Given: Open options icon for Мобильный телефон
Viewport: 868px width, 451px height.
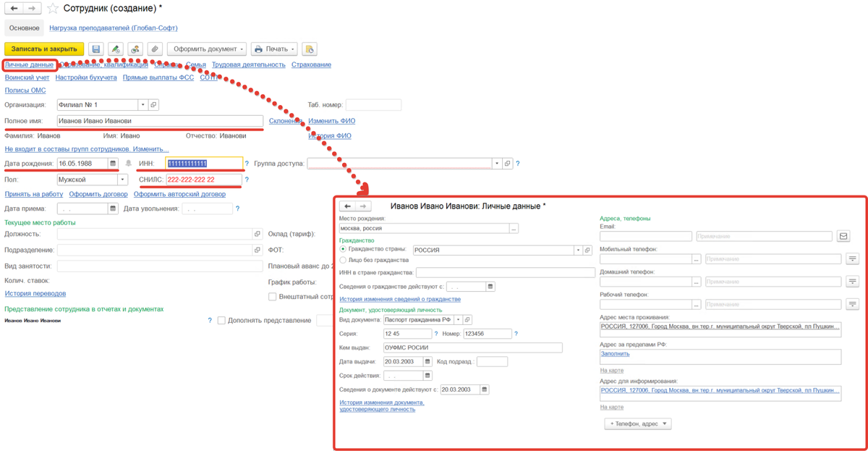Looking at the screenshot, I should tap(853, 258).
